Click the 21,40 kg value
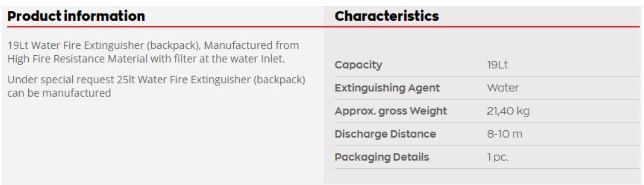 coord(508,111)
